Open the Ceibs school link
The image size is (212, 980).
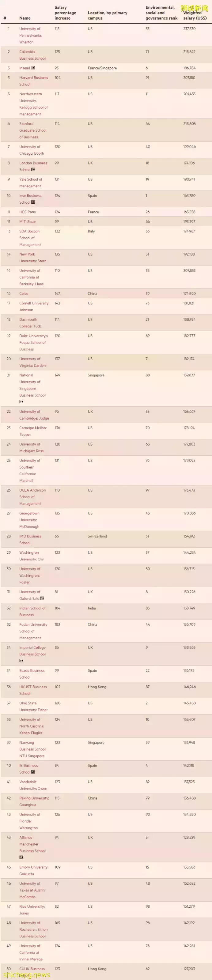click(x=24, y=294)
